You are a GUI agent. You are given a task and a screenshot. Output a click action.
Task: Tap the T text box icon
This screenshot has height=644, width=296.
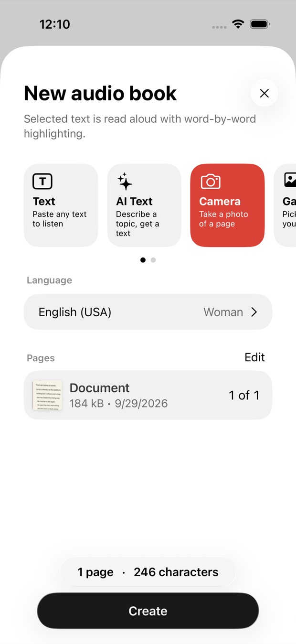pyautogui.click(x=42, y=181)
